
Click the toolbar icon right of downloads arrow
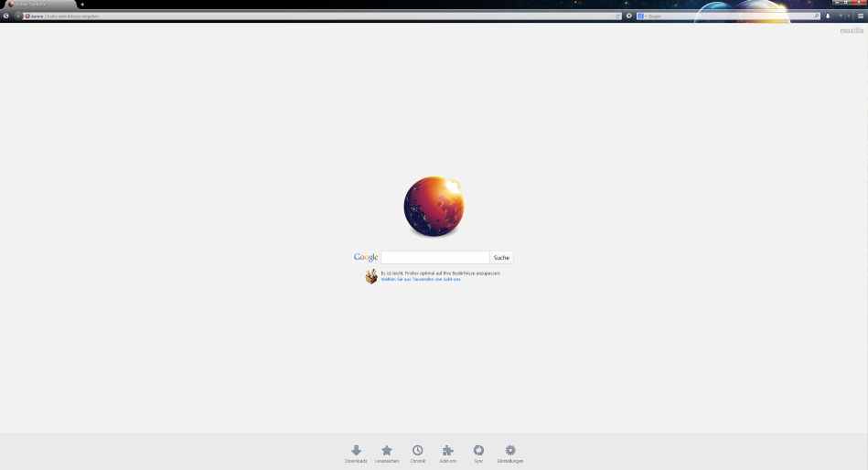(x=841, y=16)
